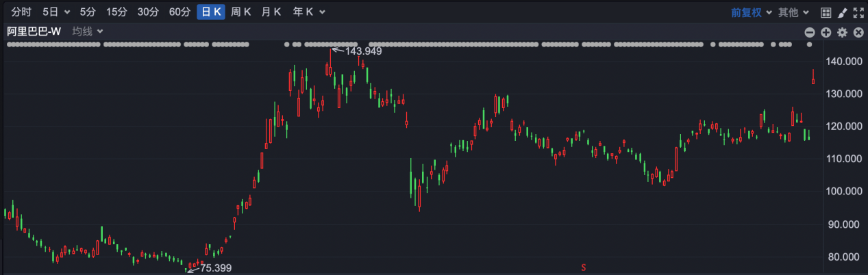Select the 日K daily chart tab
The height and width of the screenshot is (275, 868).
click(210, 12)
